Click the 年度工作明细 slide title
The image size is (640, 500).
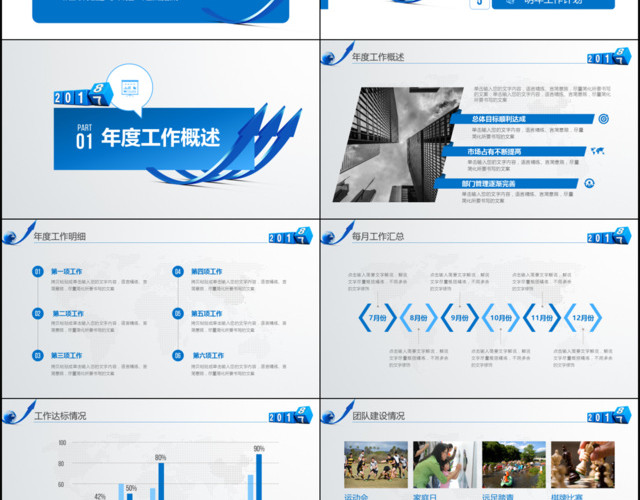[x=60, y=236]
